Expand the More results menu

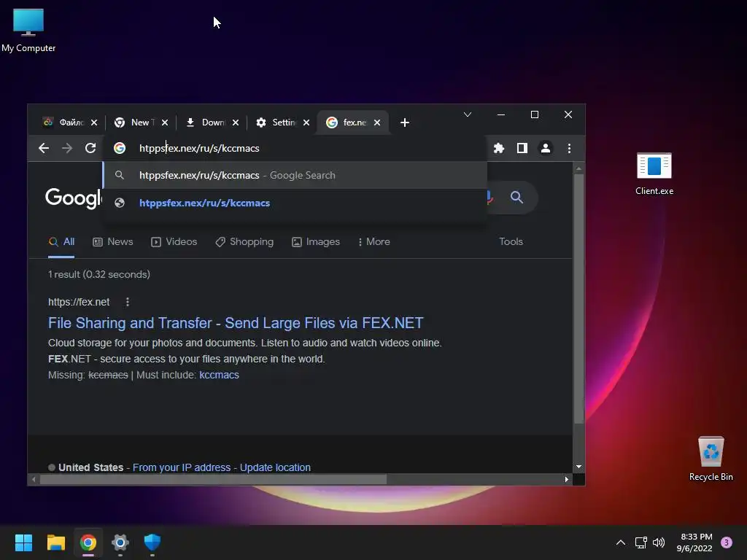click(374, 242)
